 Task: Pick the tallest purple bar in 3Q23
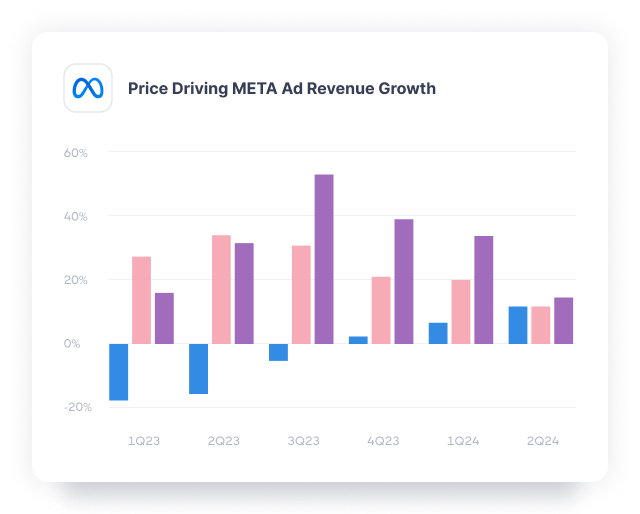pos(324,259)
